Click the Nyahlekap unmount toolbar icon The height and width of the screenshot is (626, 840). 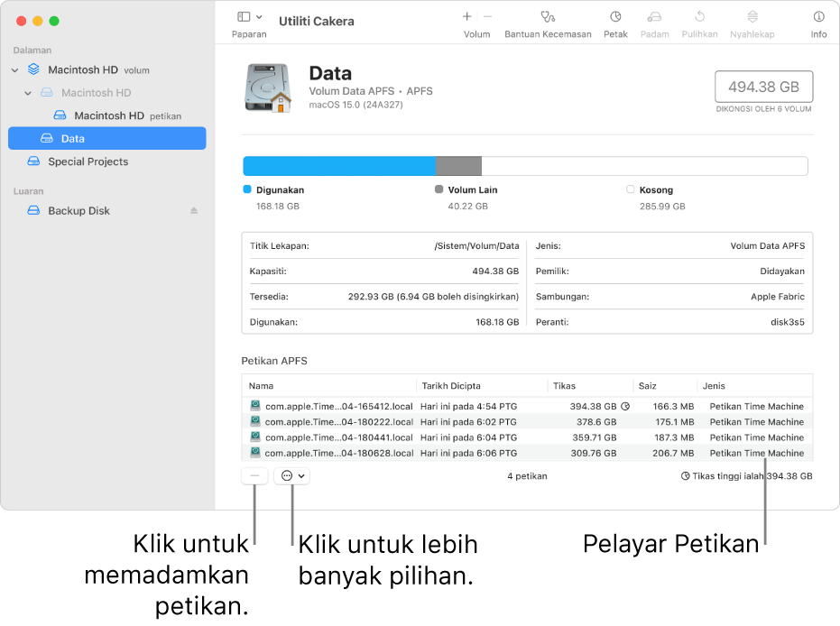(x=752, y=16)
